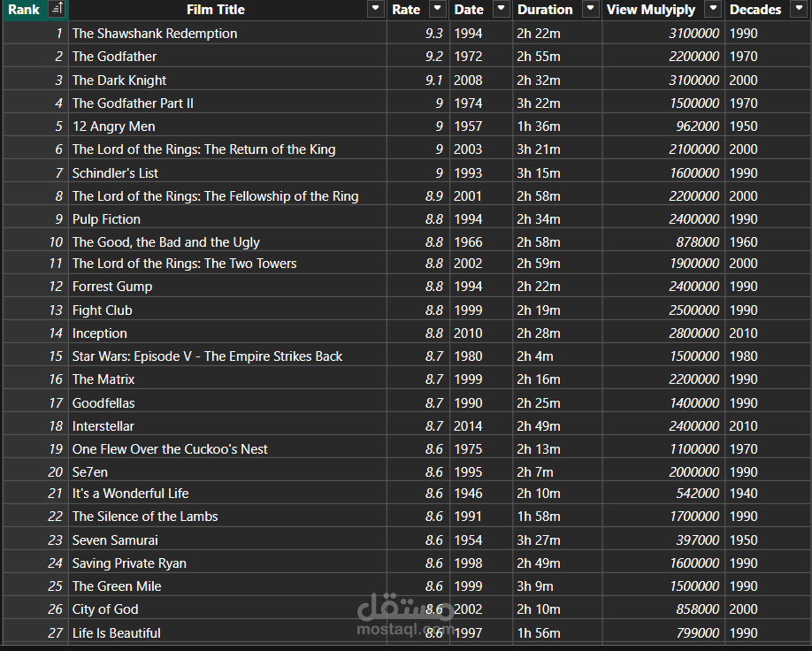Click the 9.2 rating cell
This screenshot has height=651, width=812.
coord(418,56)
